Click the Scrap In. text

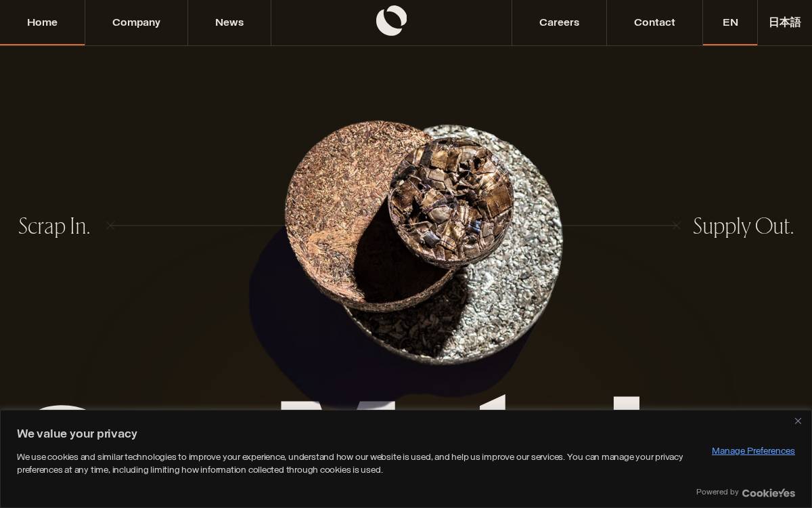click(54, 226)
